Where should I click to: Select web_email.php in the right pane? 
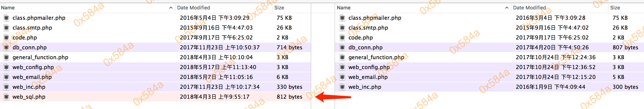point(368,77)
